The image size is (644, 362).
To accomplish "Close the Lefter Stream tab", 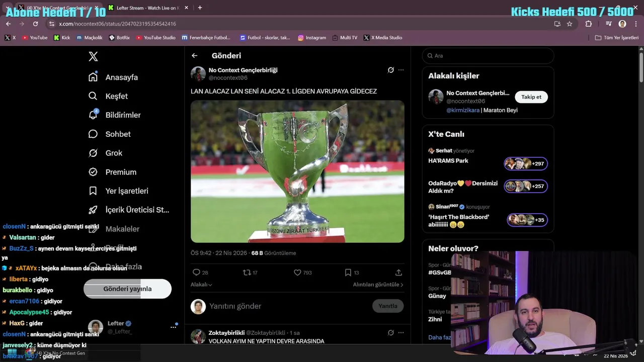I will pyautogui.click(x=186, y=8).
